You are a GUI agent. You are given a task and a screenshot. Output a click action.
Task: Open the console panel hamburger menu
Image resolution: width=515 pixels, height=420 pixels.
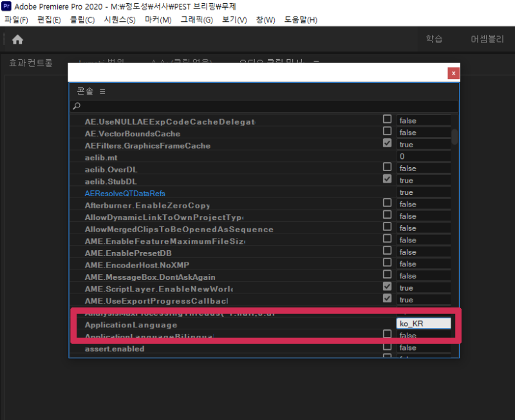pyautogui.click(x=102, y=91)
